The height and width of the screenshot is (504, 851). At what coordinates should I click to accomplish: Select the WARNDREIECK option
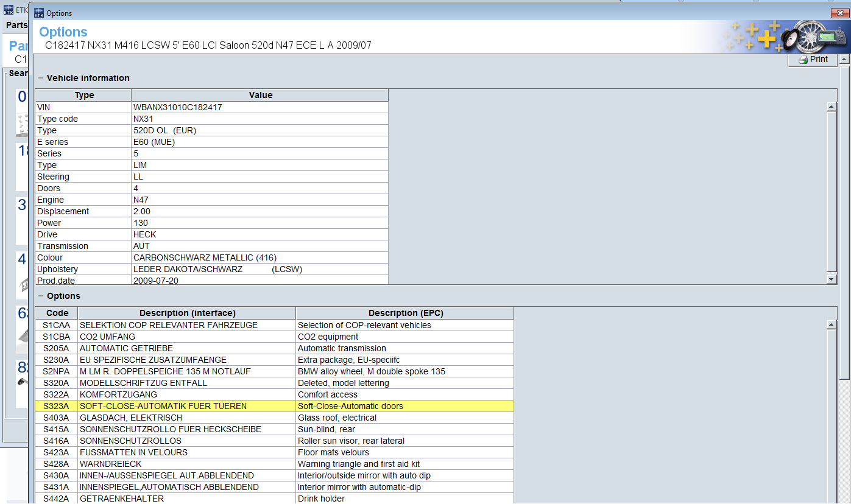(110, 464)
